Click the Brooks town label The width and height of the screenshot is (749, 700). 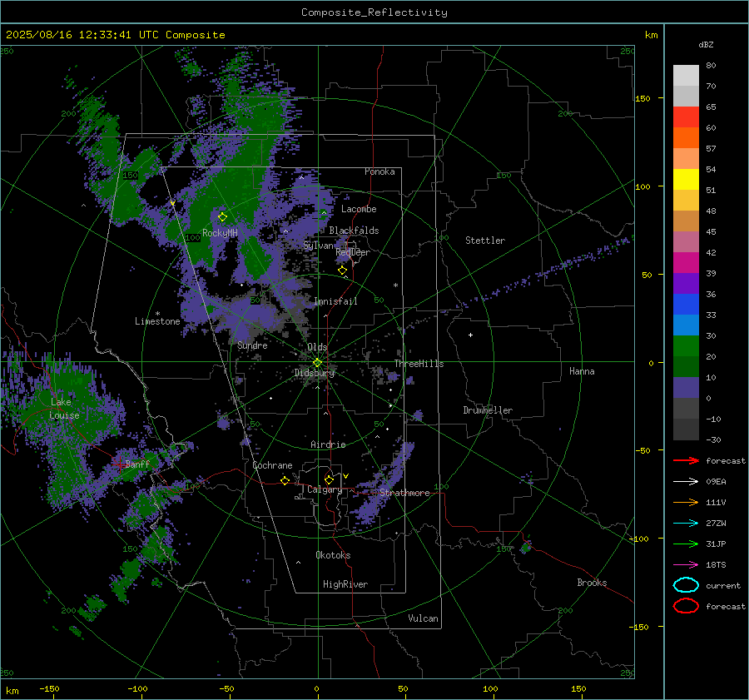pos(592,583)
